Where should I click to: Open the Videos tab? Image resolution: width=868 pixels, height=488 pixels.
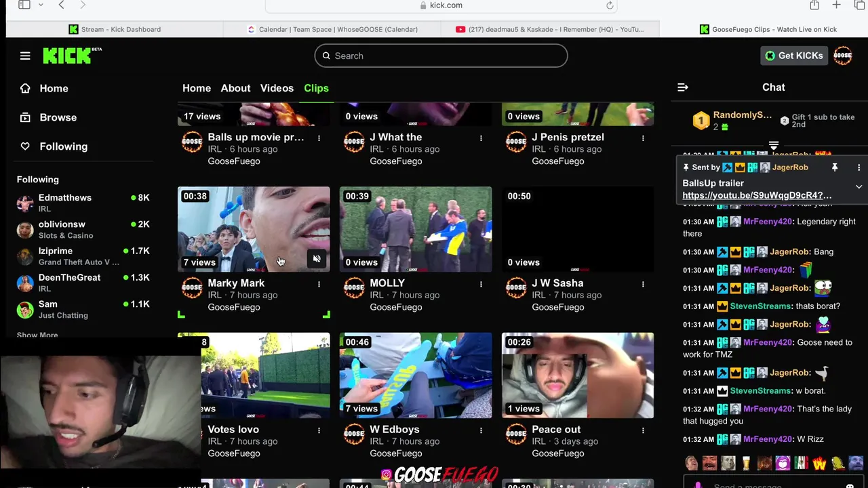277,88
